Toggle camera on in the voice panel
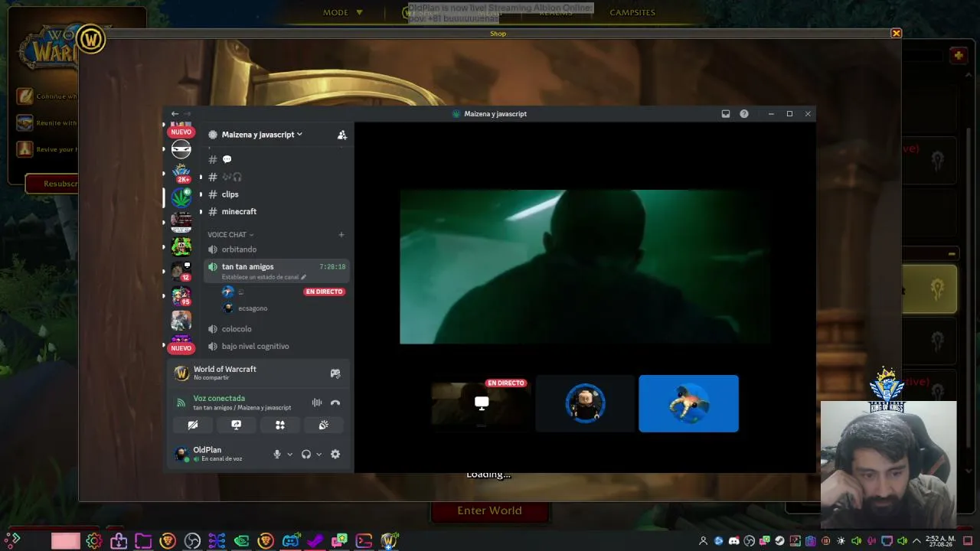Image resolution: width=980 pixels, height=551 pixels. [x=193, y=425]
